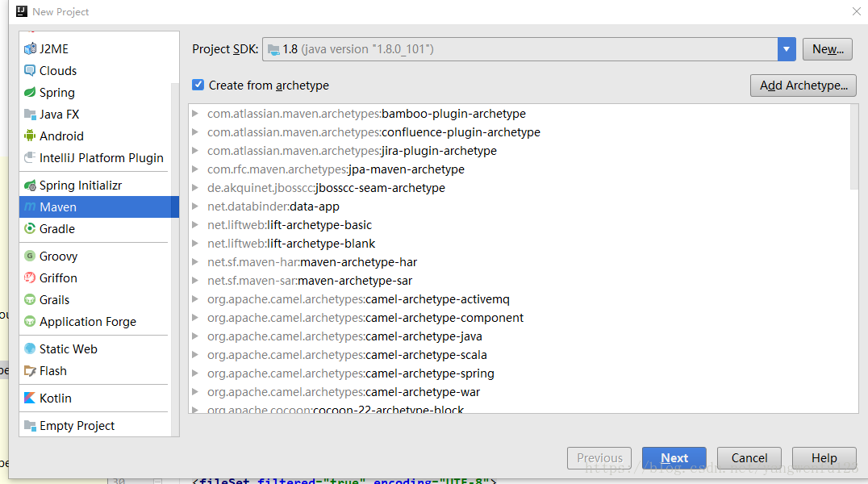Click the Gradle icon
The height and width of the screenshot is (484, 868).
point(30,228)
